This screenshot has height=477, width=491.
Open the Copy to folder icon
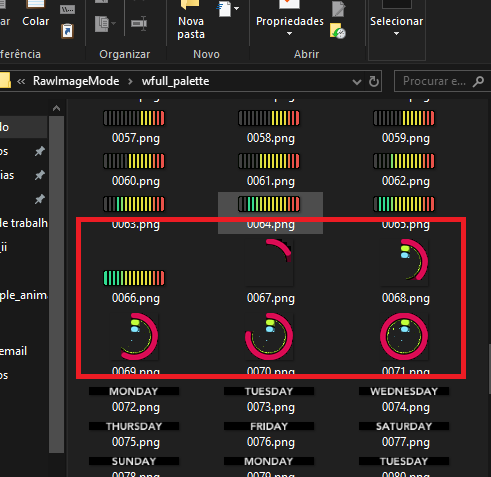[x=105, y=24]
